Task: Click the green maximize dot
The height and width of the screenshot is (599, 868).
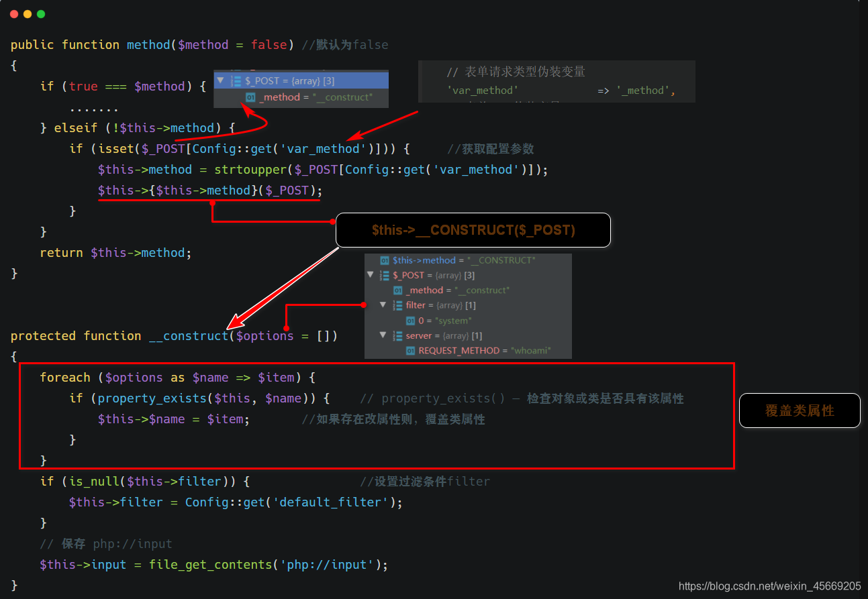Action: tap(41, 14)
